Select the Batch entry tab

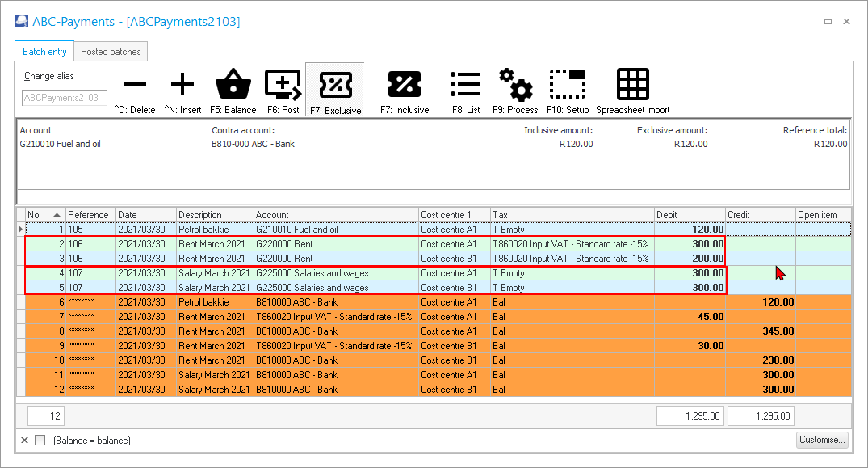point(44,52)
